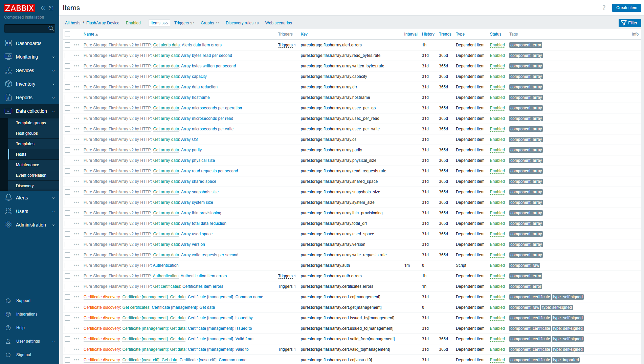Switch to the Triggers 97 tab
This screenshot has height=364, width=644.
[184, 23]
